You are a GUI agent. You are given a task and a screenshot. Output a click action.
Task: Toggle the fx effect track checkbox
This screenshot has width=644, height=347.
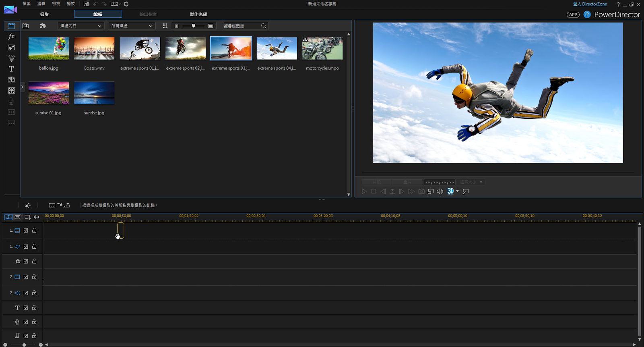click(x=26, y=262)
